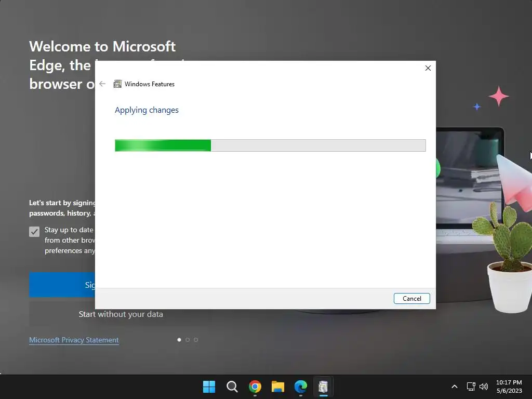The image size is (532, 399).
Task: Click the Applying changes heading
Action: click(x=147, y=110)
